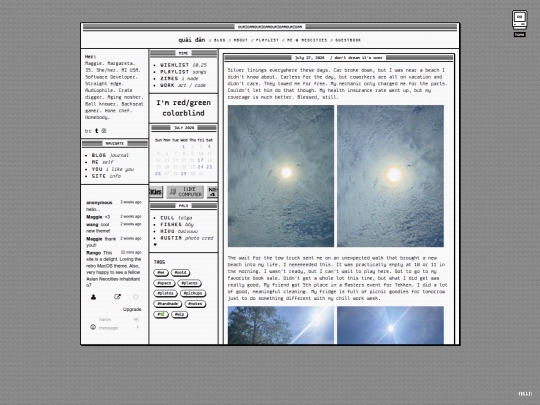Screen dimensions: 540x405
Task: Open FISHES link in pals list
Action: tap(177, 225)
